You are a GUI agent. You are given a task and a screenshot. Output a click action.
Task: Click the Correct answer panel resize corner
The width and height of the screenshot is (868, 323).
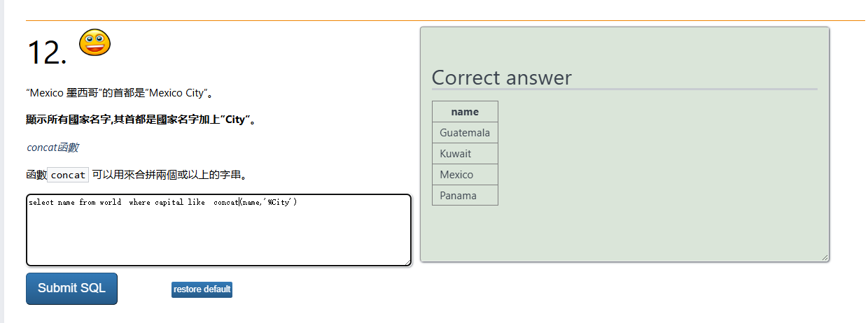(x=825, y=257)
